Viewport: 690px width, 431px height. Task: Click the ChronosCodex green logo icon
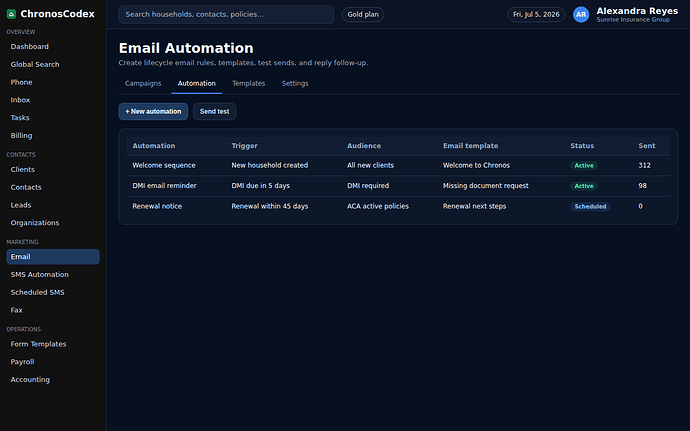tap(11, 14)
